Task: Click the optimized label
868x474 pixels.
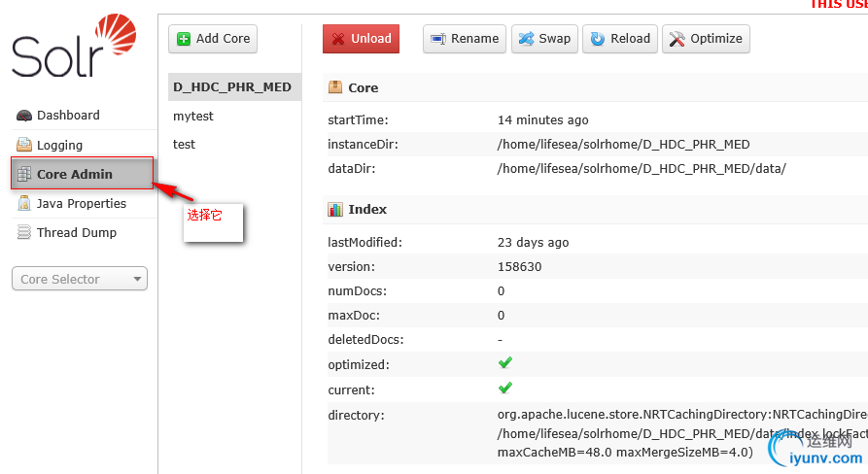Action: tap(358, 365)
